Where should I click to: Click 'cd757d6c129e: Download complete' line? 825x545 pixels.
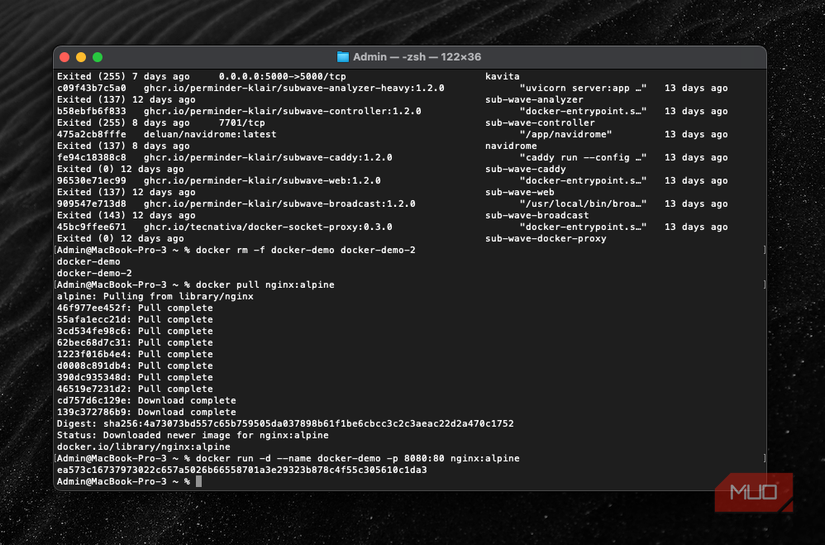pyautogui.click(x=146, y=400)
